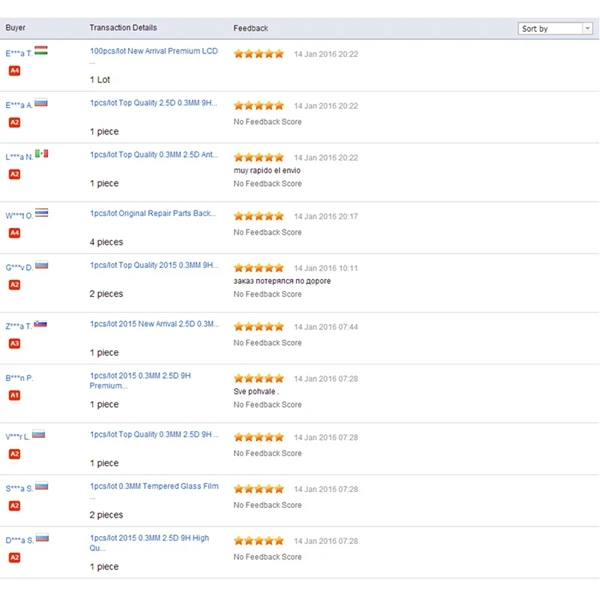The height and width of the screenshot is (600, 600).
Task: Click the star rating above "Sve pohvale"
Action: coord(259,379)
